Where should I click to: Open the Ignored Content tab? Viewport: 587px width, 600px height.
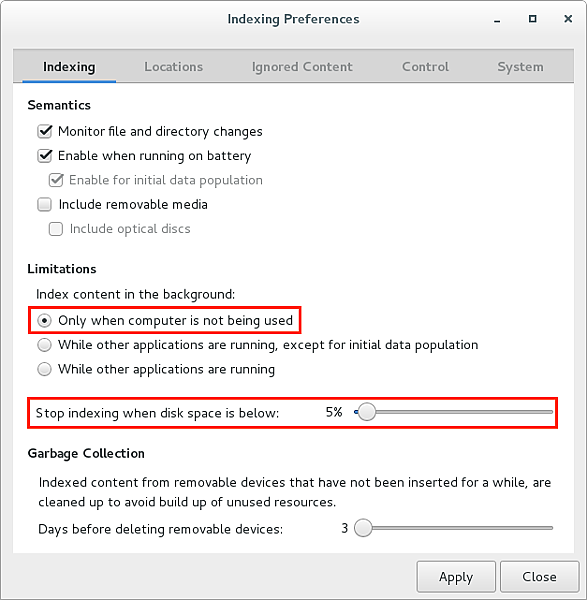[x=302, y=67]
